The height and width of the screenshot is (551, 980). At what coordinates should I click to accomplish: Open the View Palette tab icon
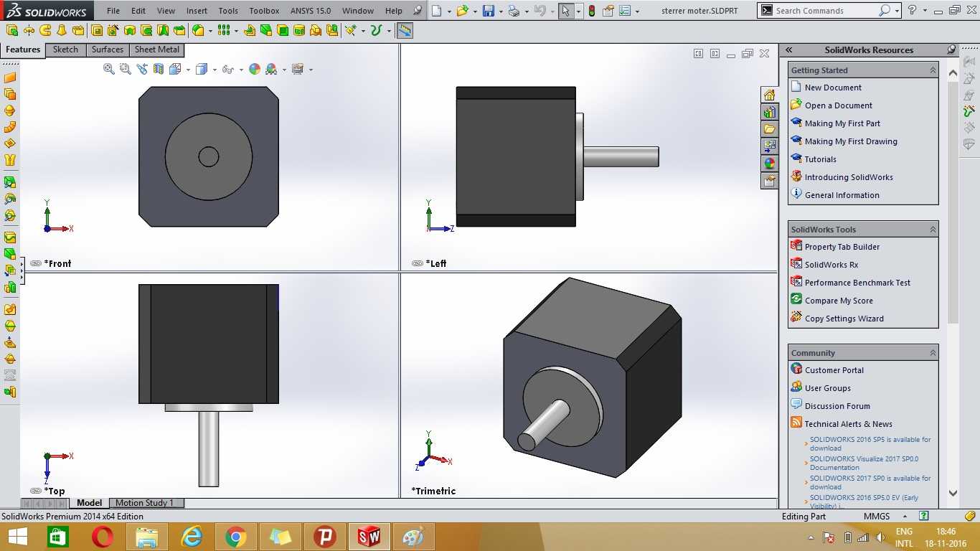769,146
